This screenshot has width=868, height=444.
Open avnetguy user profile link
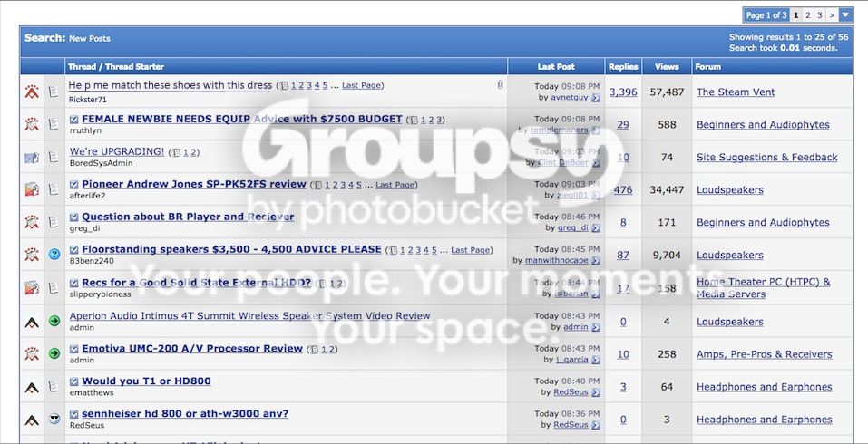pos(569,97)
